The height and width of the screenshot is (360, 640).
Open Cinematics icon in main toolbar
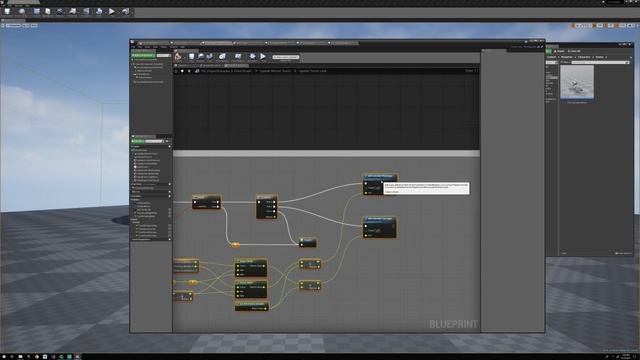coord(86,12)
